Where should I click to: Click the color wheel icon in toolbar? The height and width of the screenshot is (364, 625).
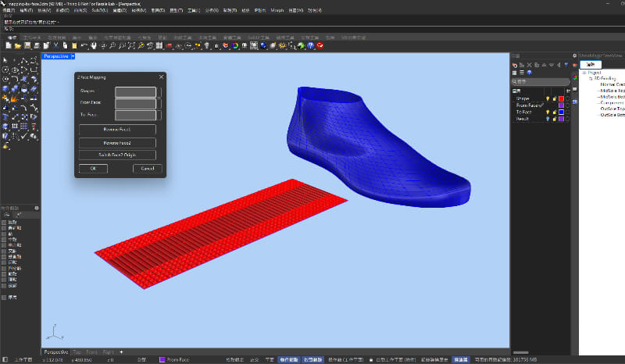coord(236,46)
